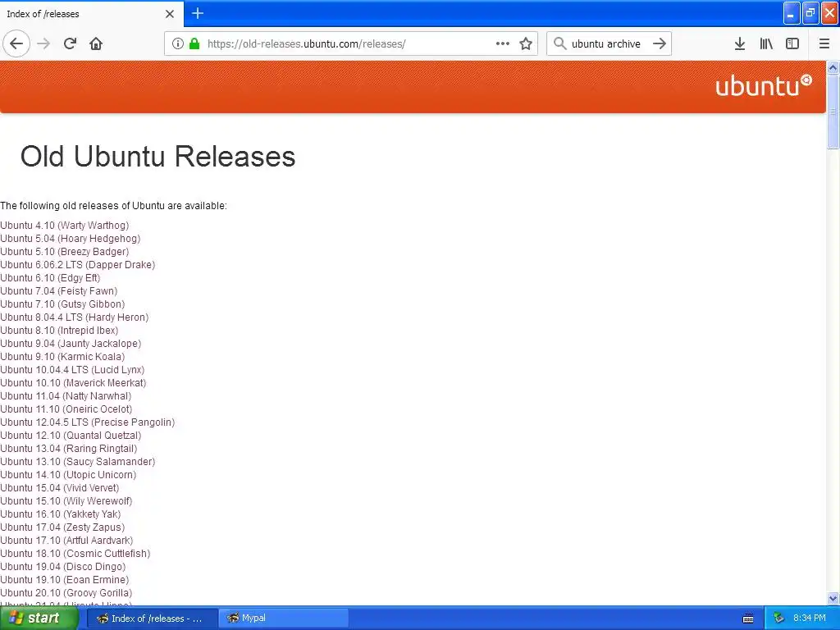Open the browser home page
The image size is (840, 630).
96,43
